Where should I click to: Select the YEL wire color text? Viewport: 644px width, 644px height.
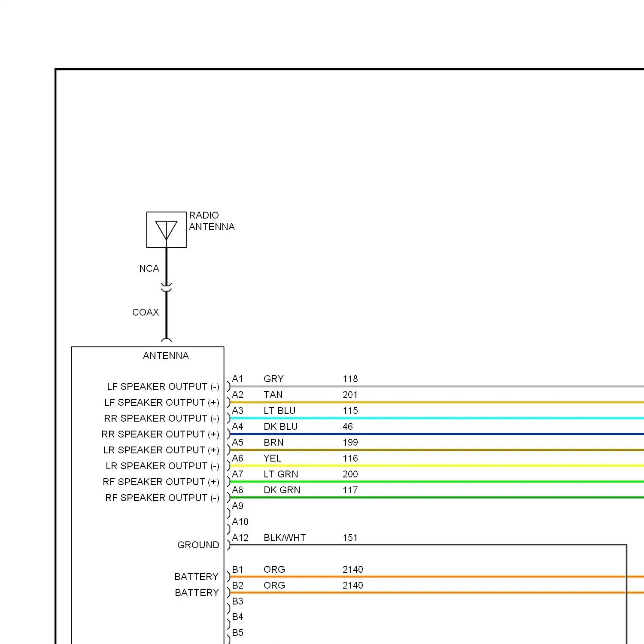[272, 459]
